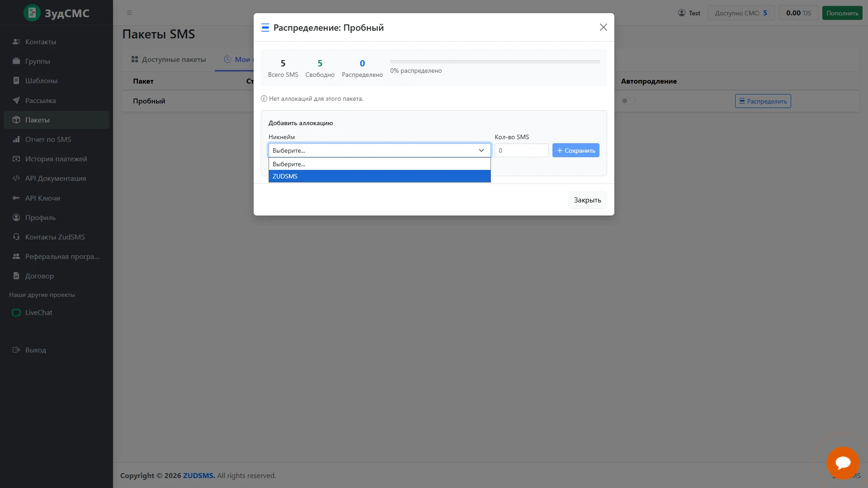868x488 pixels.
Task: Go to Шаблоны sidebar icon
Action: [16, 80]
